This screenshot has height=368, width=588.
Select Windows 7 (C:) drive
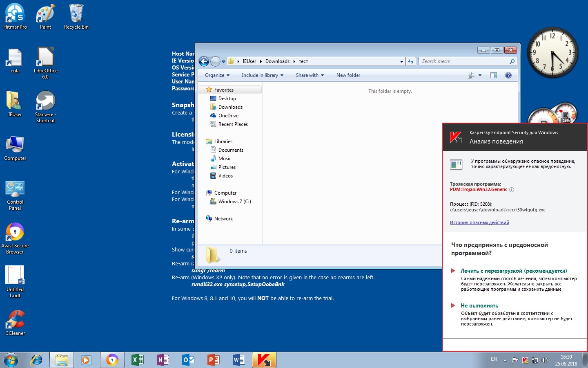234,202
